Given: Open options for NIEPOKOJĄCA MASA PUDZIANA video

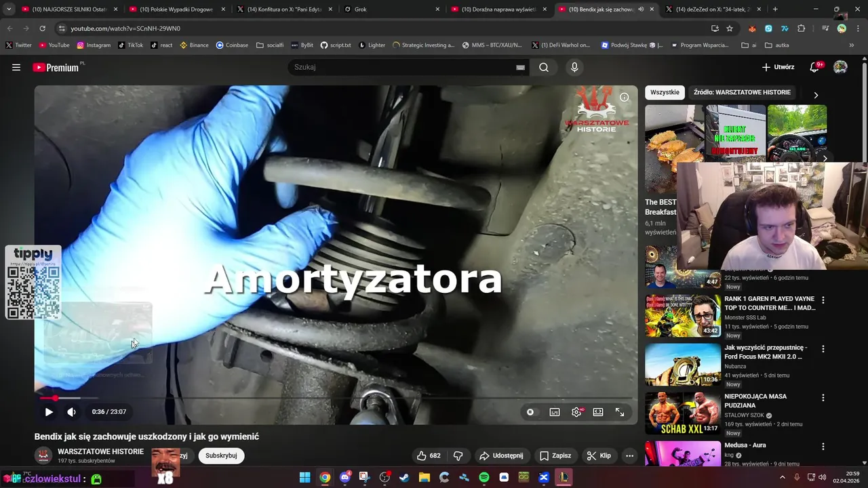Looking at the screenshot, I should point(823,397).
